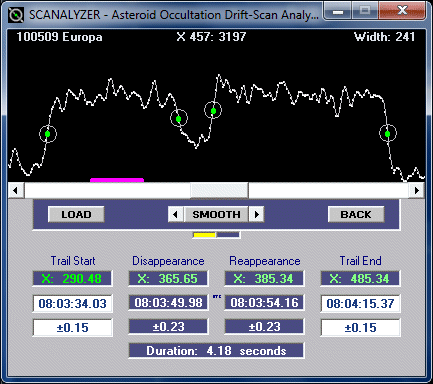Image resolution: width=433 pixels, height=384 pixels.
Task: Click the Trail Start ±0.15 error field
Action: 72,327
